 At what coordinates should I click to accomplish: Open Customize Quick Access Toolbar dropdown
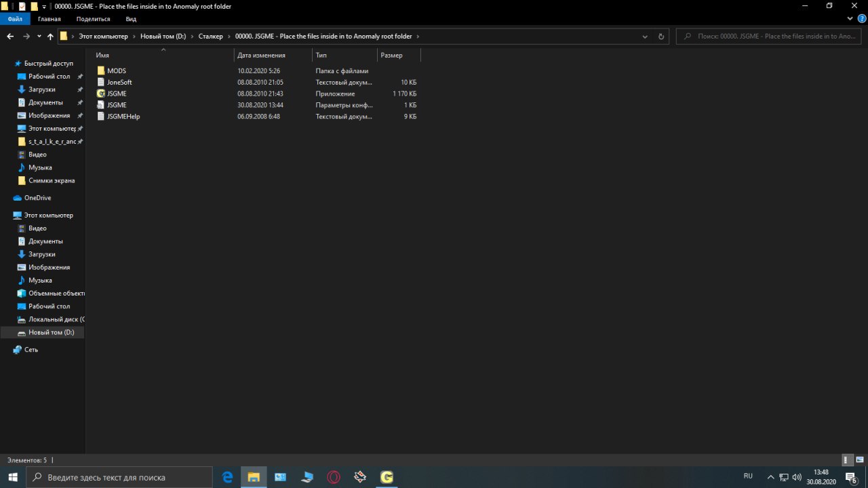point(44,7)
